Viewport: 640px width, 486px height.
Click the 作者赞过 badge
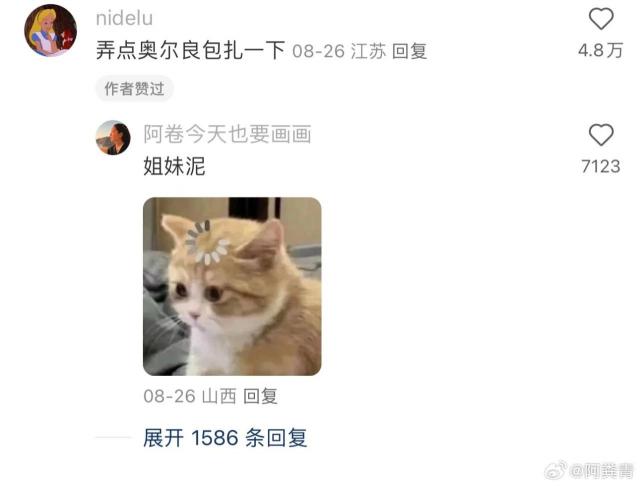tap(134, 89)
